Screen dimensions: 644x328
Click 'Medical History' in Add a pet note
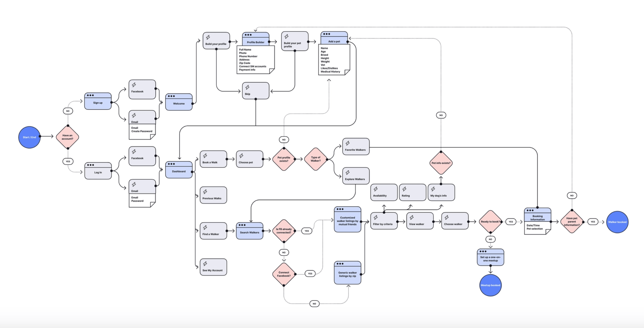point(330,72)
